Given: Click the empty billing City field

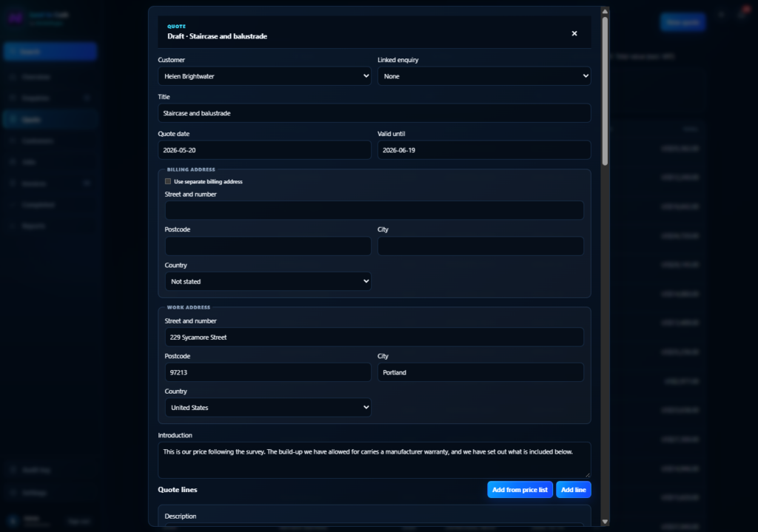Looking at the screenshot, I should [480, 246].
